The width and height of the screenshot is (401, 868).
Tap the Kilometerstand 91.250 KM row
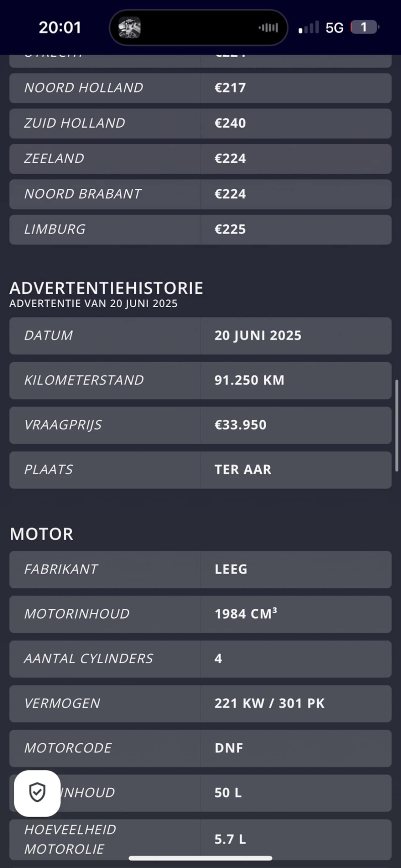pos(200,380)
